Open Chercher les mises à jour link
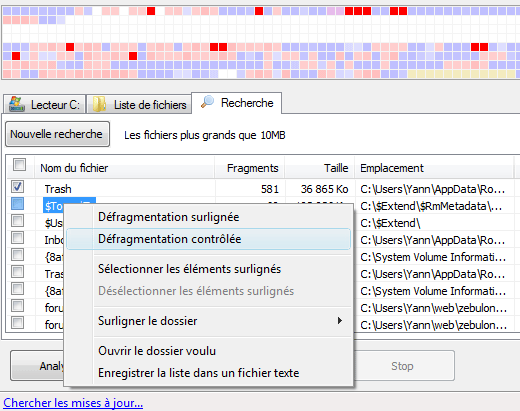Image resolution: width=520 pixels, height=411 pixels. (x=73, y=403)
